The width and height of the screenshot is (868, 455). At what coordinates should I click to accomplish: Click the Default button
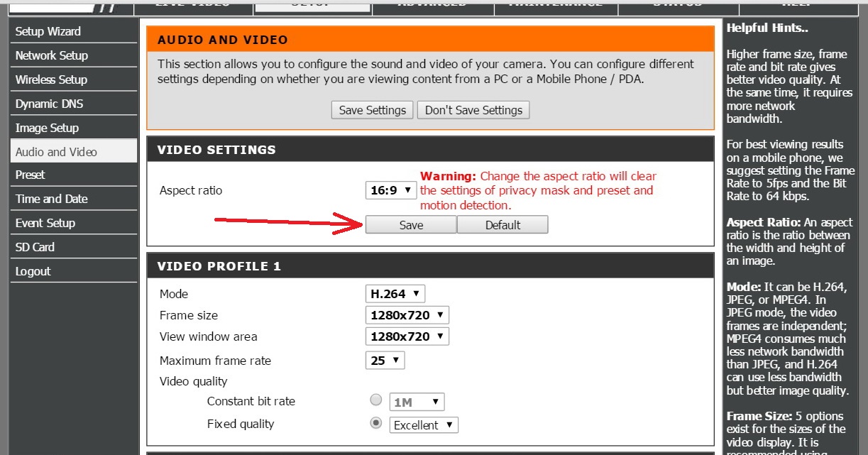point(502,225)
